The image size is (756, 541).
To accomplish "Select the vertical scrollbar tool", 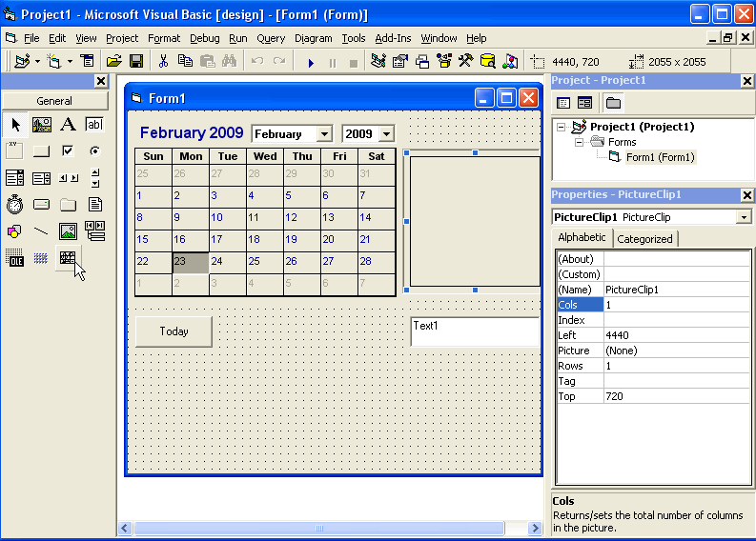I will coord(94,178).
